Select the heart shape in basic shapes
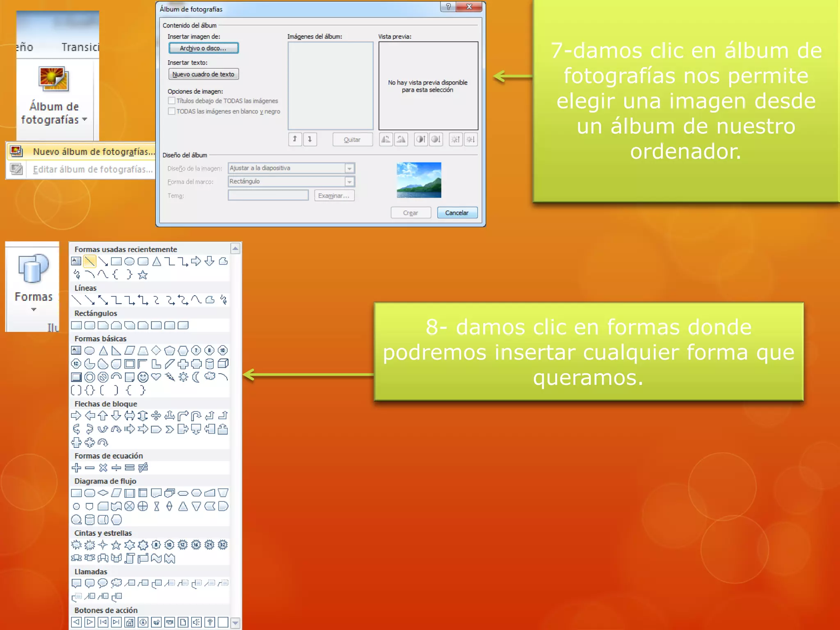Image resolution: width=840 pixels, height=630 pixels. click(x=156, y=377)
